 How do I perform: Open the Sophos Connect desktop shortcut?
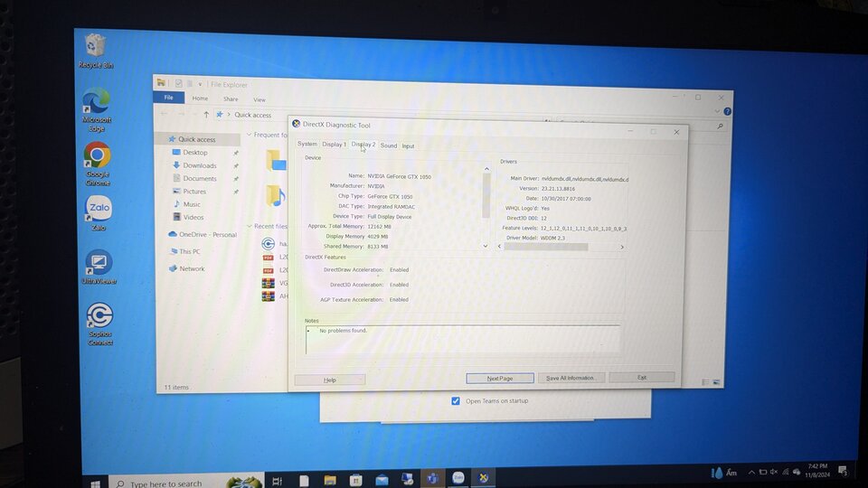pos(99,324)
